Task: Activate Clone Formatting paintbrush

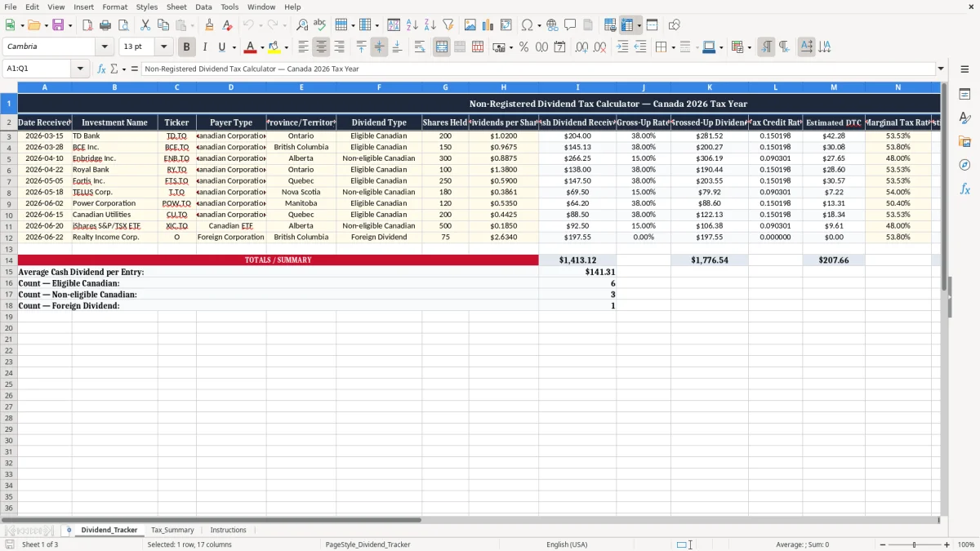Action: [209, 25]
